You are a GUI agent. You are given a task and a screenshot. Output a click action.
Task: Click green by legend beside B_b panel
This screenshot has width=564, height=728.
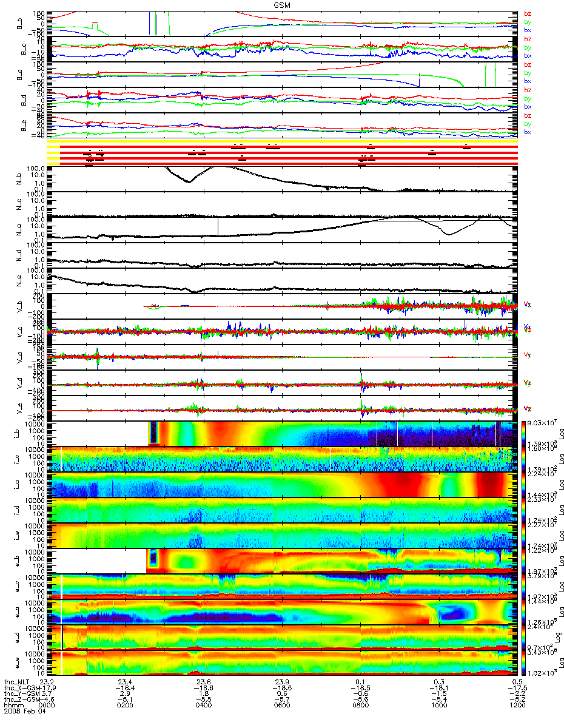tap(528, 21)
